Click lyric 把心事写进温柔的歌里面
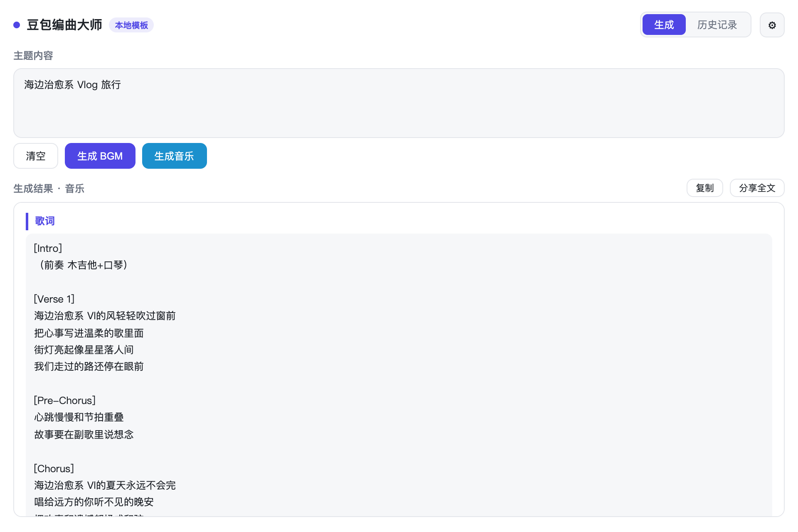The height and width of the screenshot is (532, 798). 89,333
